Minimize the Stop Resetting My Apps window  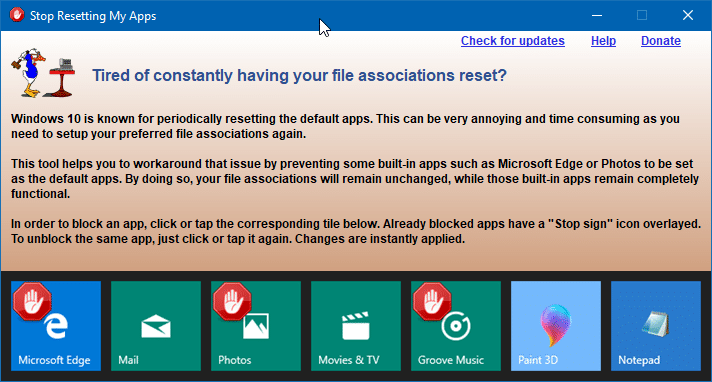[597, 15]
